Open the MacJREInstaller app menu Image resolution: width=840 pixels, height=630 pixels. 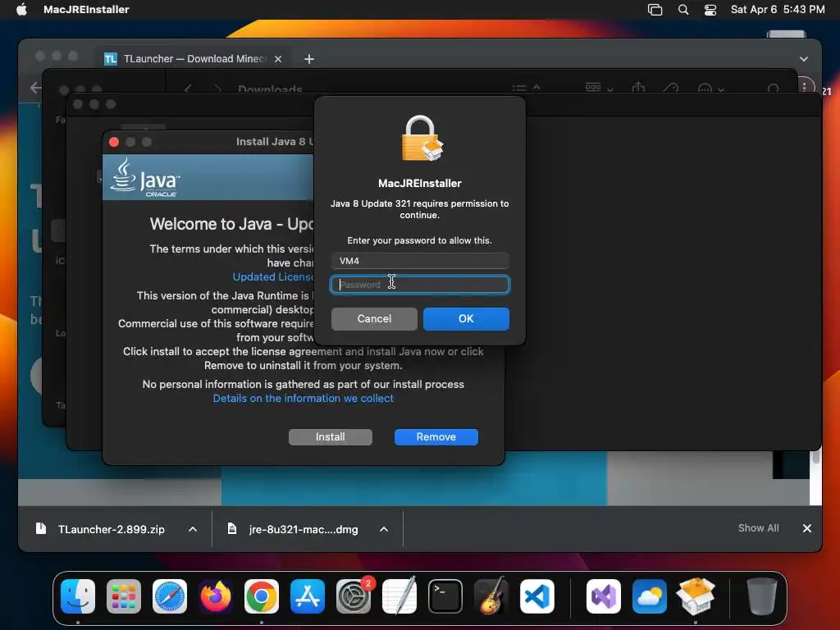coord(86,10)
